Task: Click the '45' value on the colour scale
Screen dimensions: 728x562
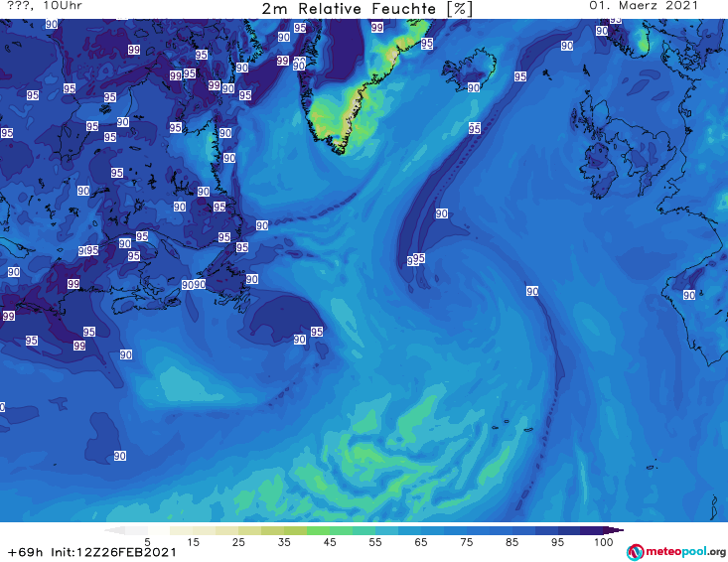Action: click(x=330, y=542)
